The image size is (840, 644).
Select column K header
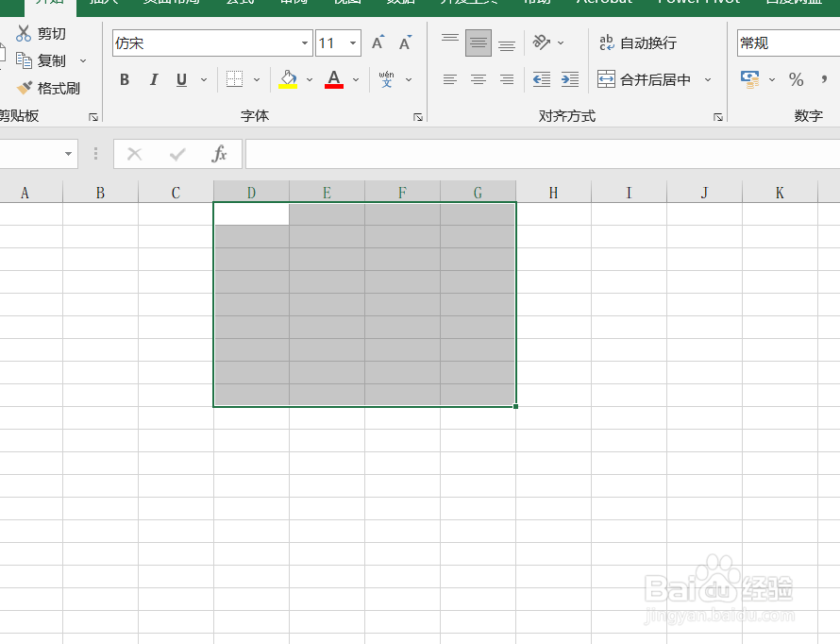pos(780,193)
